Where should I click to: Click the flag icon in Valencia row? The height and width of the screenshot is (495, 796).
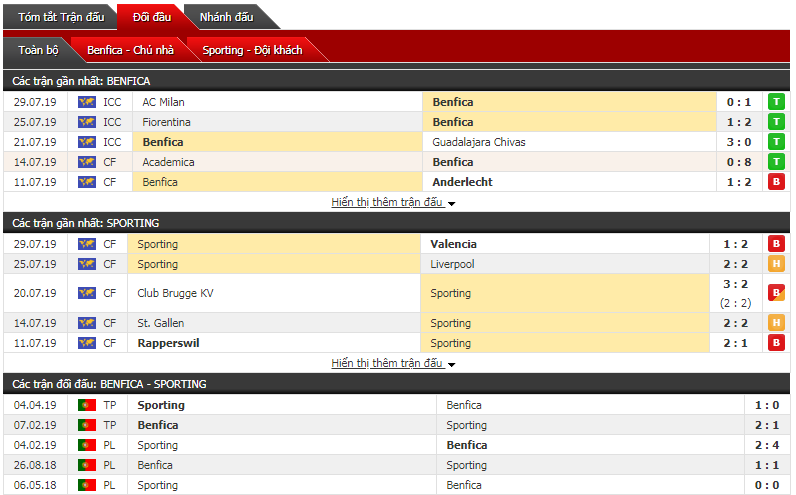click(87, 244)
